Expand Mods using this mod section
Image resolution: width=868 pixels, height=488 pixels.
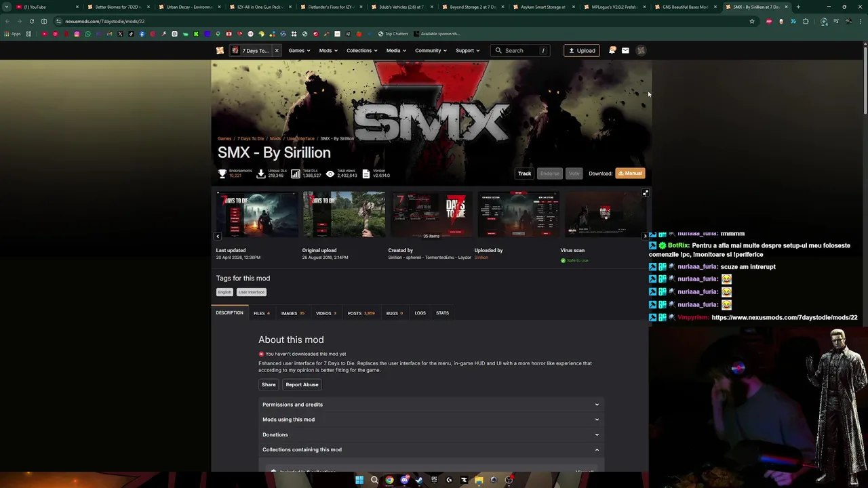[x=431, y=420]
